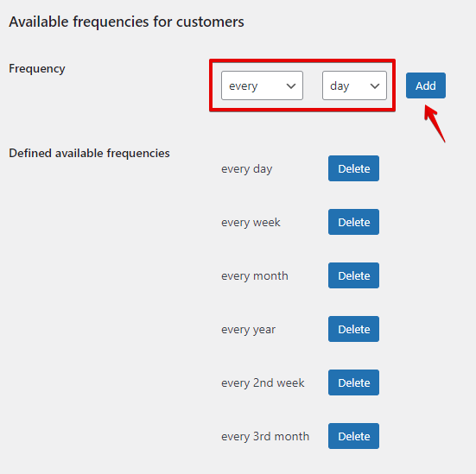Delete the 'every 2nd week' frequency

(x=353, y=382)
